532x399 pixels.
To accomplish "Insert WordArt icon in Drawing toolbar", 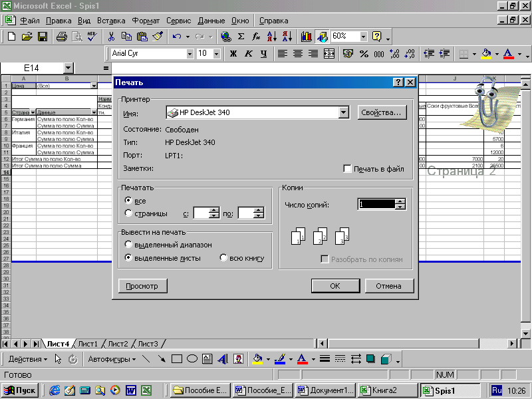I will (223, 359).
